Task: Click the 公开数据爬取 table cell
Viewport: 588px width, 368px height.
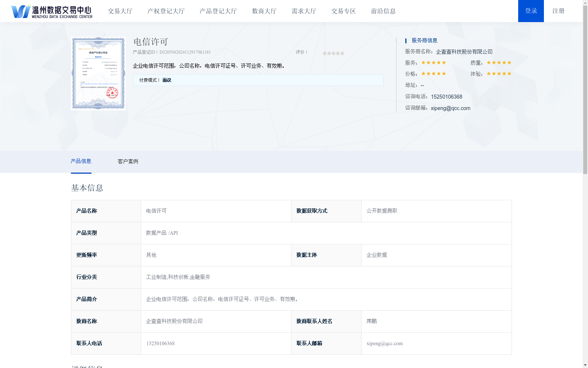Action: click(x=437, y=211)
